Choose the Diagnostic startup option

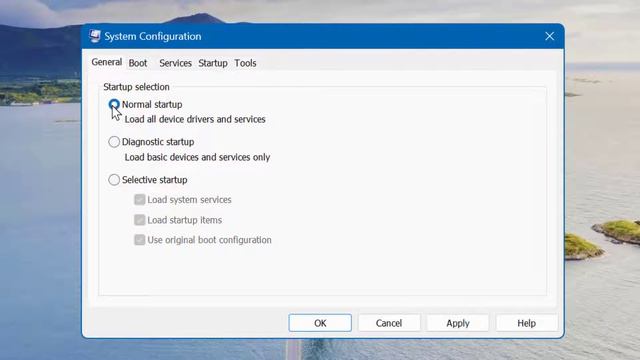click(x=114, y=142)
